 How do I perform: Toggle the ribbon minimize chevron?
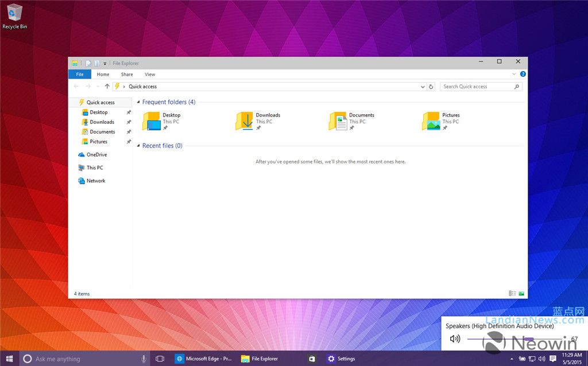coord(514,74)
